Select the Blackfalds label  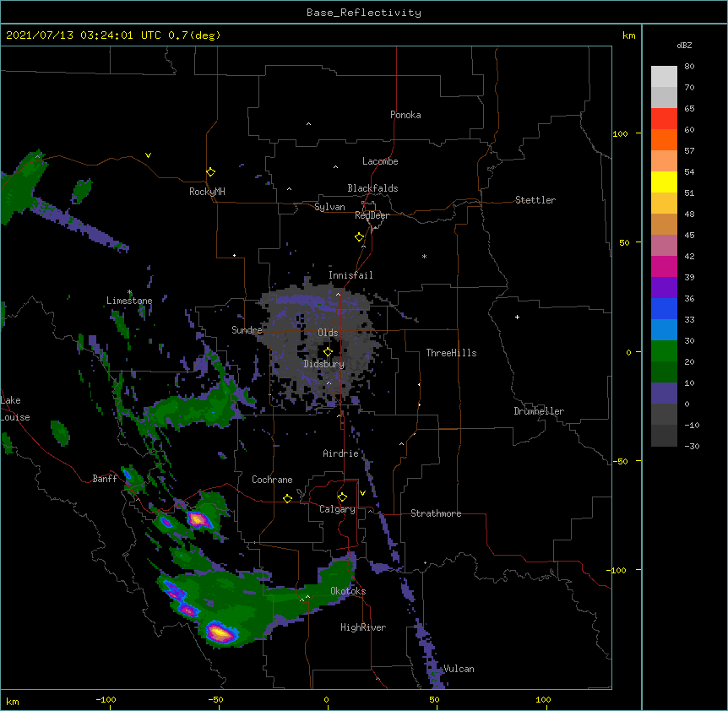pyautogui.click(x=372, y=188)
